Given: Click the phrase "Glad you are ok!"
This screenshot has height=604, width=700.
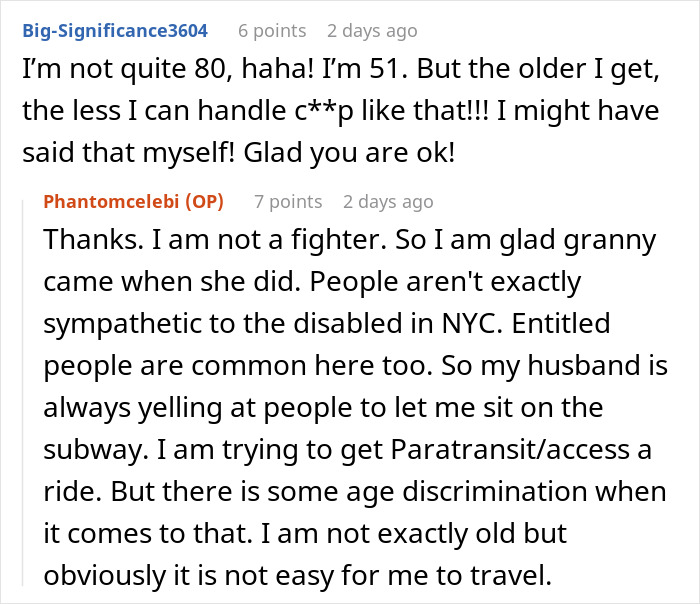Looking at the screenshot, I should [x=349, y=153].
